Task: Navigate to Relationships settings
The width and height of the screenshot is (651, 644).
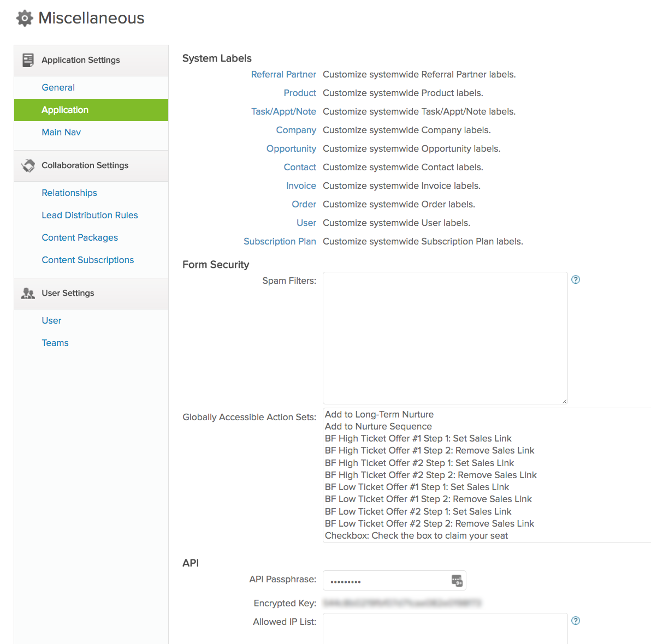Action: click(69, 193)
